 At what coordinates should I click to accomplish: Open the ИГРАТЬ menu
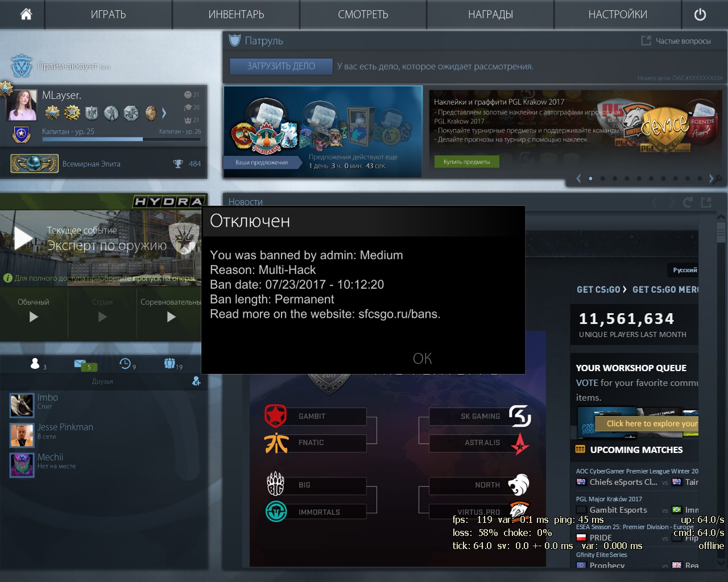pyautogui.click(x=108, y=14)
